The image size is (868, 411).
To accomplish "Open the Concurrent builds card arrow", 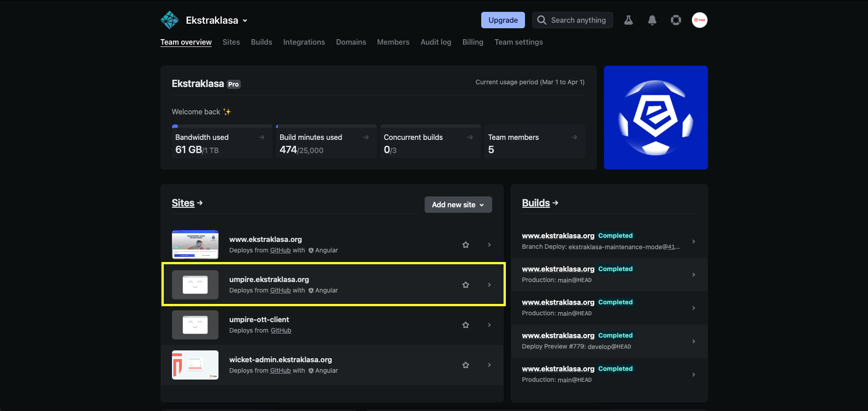I will [x=470, y=137].
